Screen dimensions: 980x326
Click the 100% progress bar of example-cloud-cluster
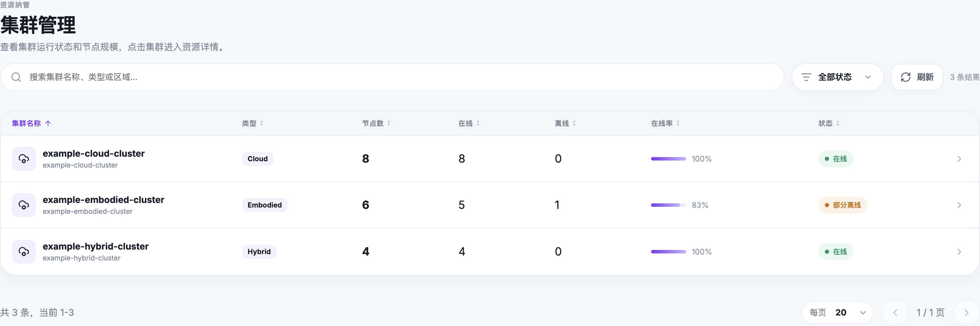pos(668,159)
